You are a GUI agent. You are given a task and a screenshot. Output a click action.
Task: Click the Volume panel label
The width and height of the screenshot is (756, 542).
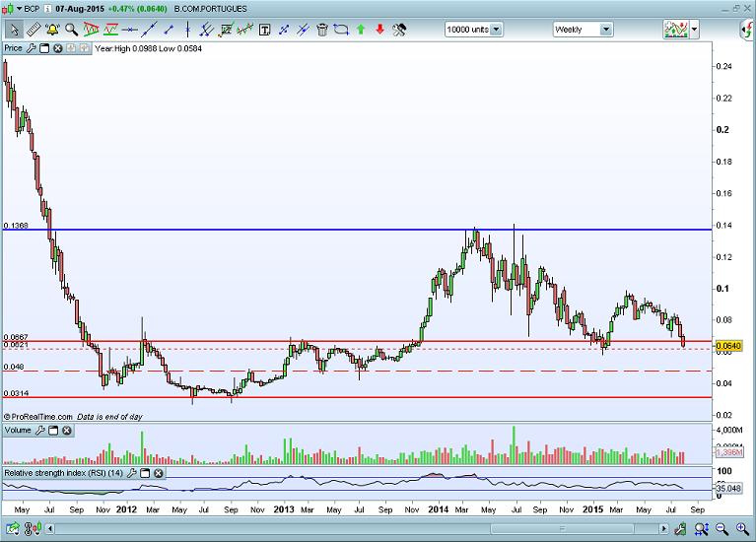(x=18, y=430)
